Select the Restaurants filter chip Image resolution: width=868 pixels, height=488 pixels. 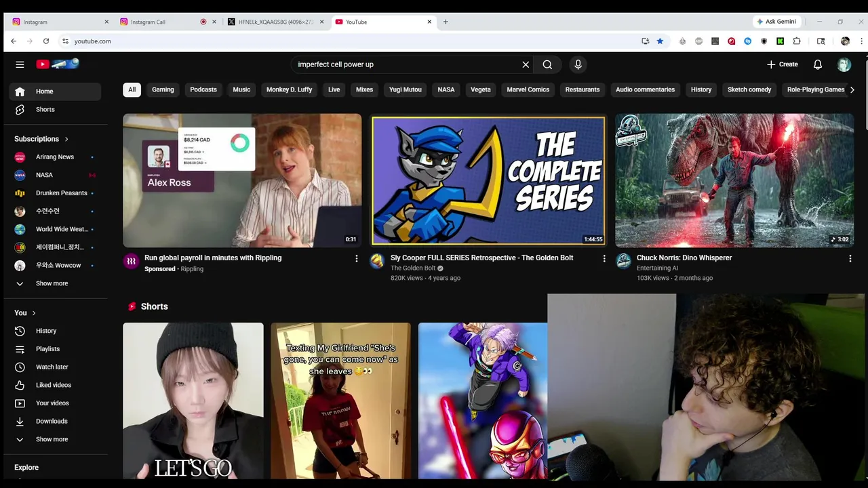pyautogui.click(x=583, y=89)
